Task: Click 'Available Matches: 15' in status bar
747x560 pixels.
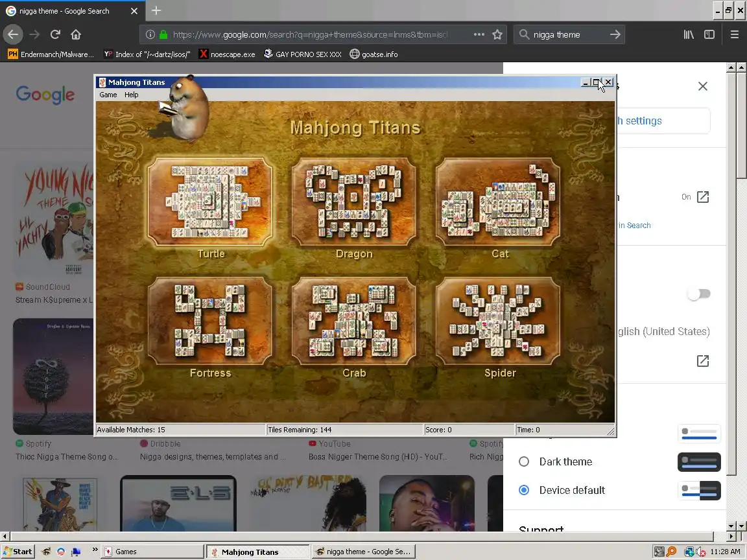Action: click(x=131, y=430)
